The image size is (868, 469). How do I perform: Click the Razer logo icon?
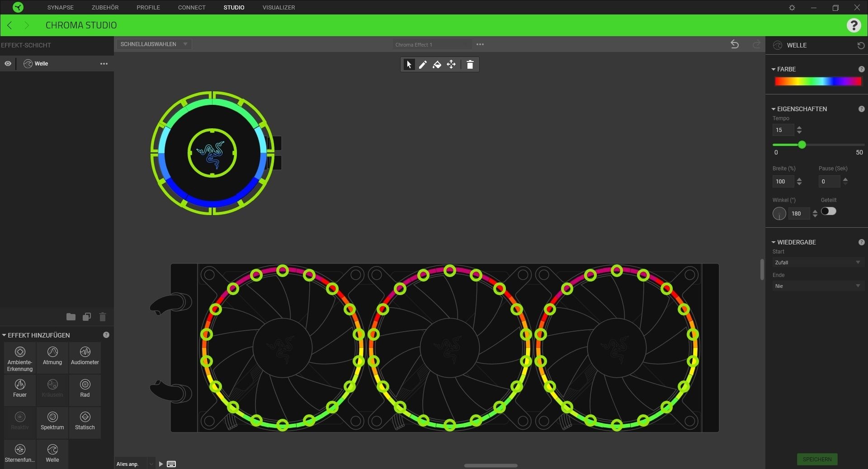pos(18,7)
